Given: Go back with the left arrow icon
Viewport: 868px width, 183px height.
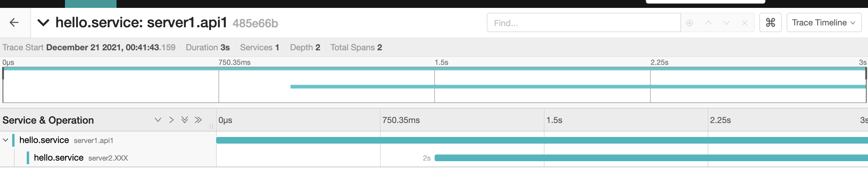Looking at the screenshot, I should (14, 22).
